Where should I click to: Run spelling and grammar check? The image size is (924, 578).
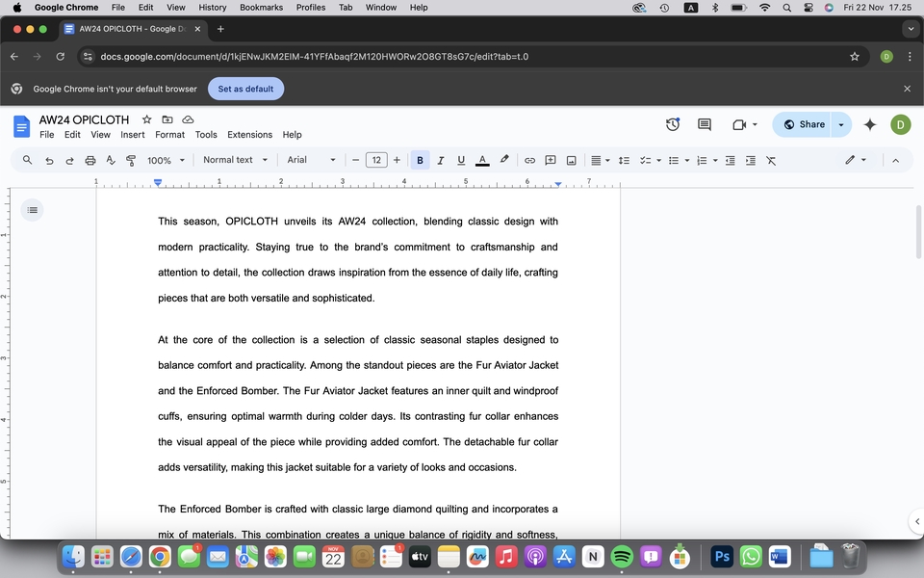pos(110,160)
